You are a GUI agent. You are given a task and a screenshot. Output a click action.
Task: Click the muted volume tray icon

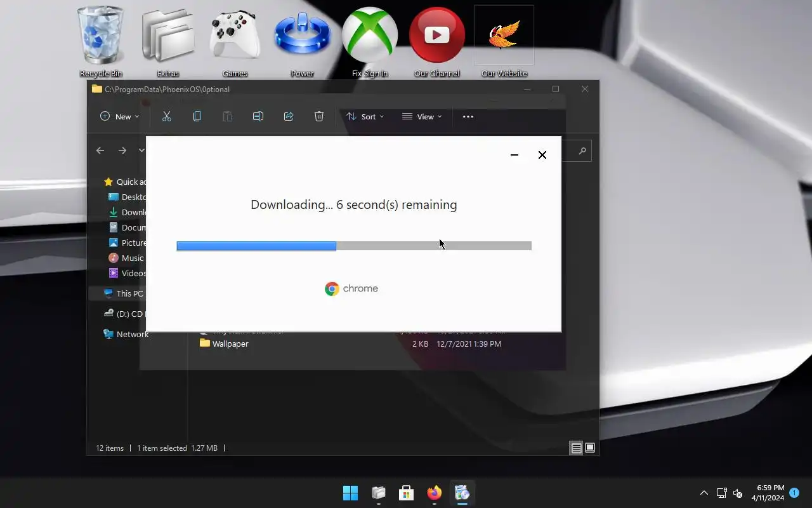point(738,493)
